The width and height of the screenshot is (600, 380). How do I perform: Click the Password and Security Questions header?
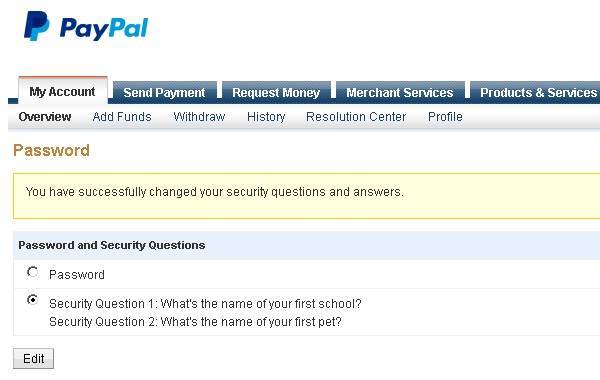112,245
